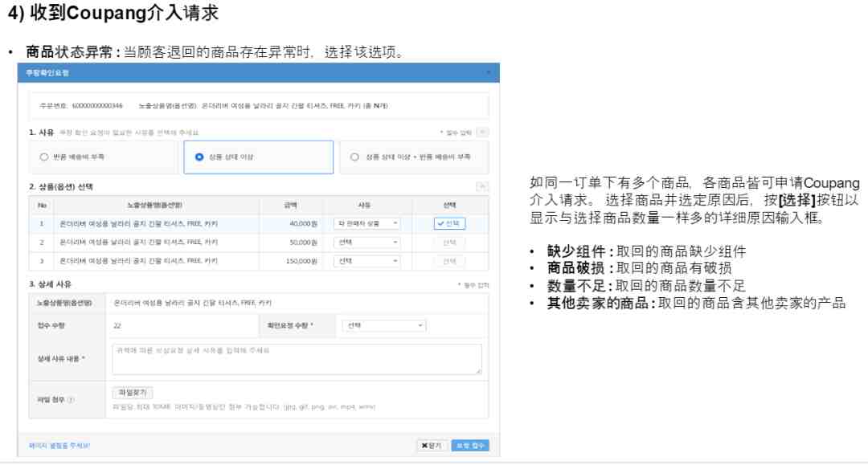Click the order number 60000000000346
The height and width of the screenshot is (465, 868).
click(x=97, y=105)
